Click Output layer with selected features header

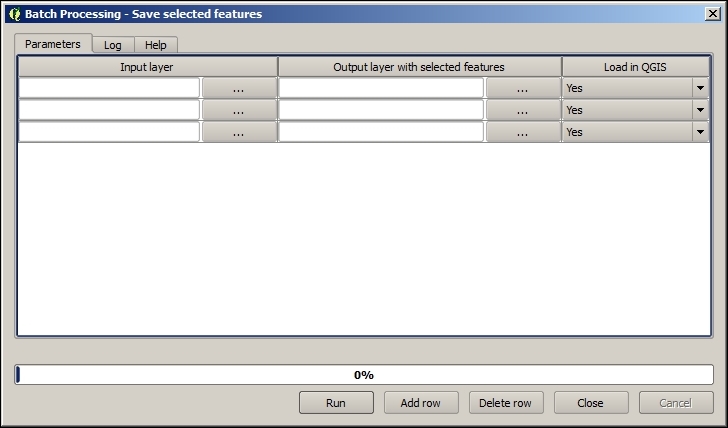(419, 67)
